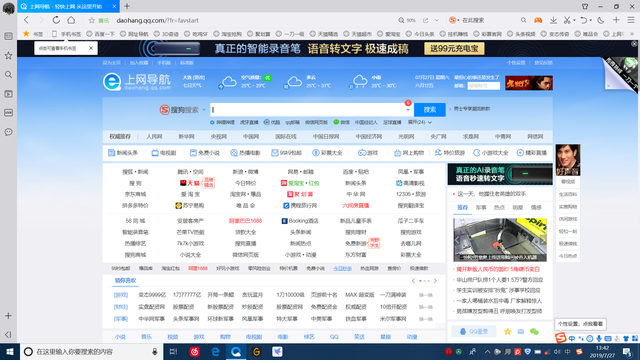The width and height of the screenshot is (640, 360).
Task: Open the search engine selector beside 在此搜索
Action: [x=454, y=20]
